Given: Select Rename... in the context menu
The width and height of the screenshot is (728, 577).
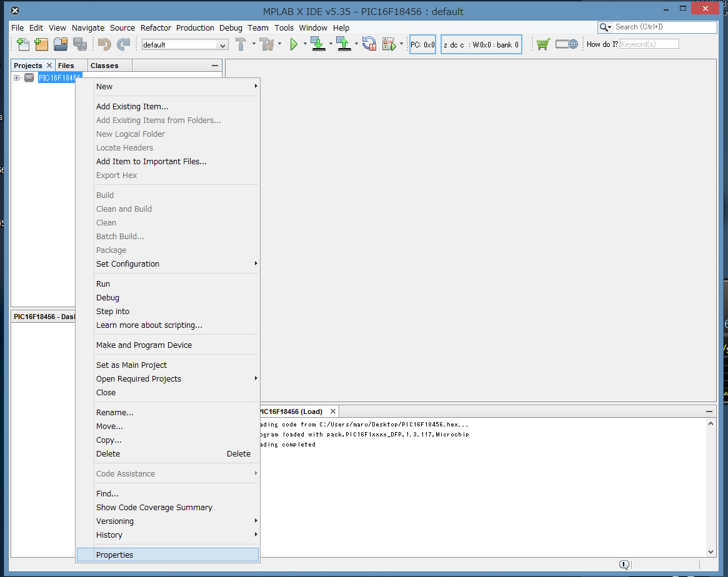Looking at the screenshot, I should pos(167,412).
